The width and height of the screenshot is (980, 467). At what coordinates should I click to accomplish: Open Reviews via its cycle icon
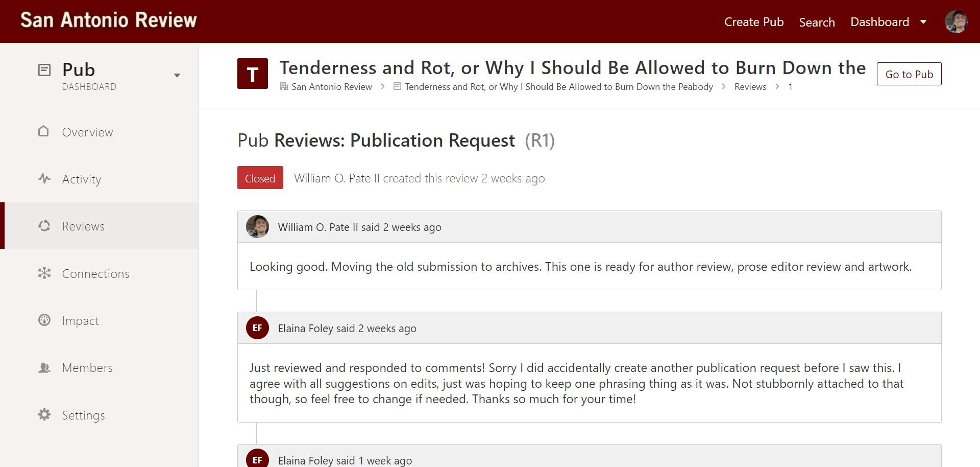[x=44, y=226]
